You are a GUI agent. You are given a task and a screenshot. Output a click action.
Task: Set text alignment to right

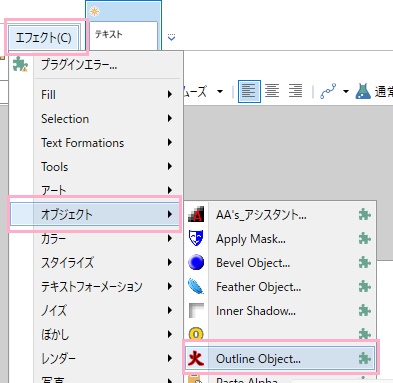[295, 91]
